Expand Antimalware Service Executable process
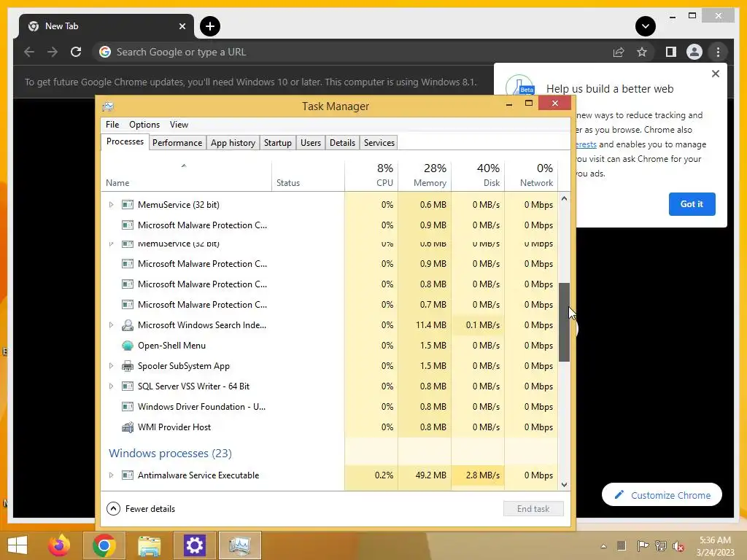Screen dimensions: 747x560 tap(111, 475)
